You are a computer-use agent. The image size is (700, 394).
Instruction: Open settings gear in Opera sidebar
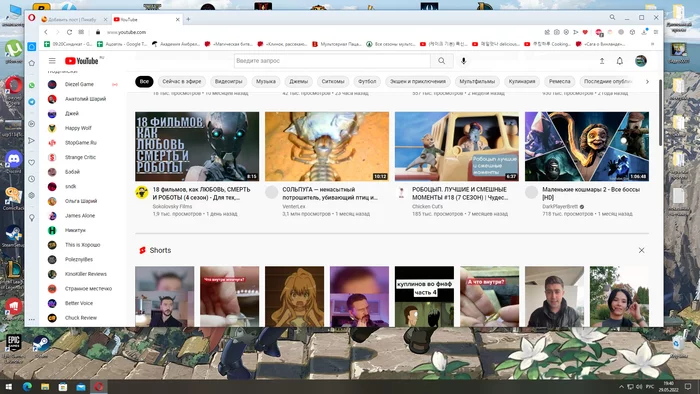(32, 195)
